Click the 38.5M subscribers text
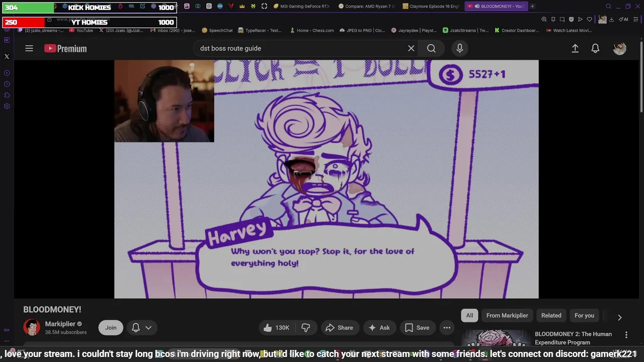The image size is (644, 362). click(x=66, y=332)
